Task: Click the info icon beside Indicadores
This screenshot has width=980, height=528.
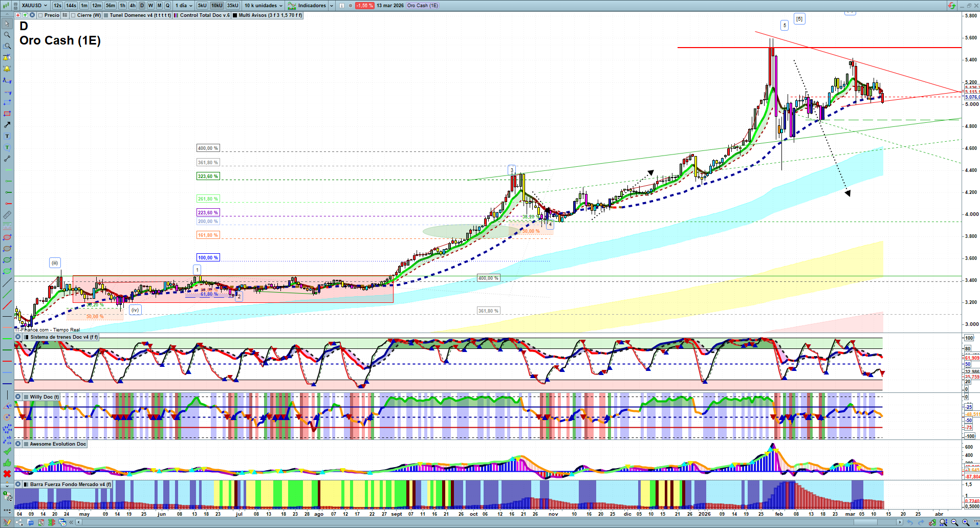Action: [342, 6]
